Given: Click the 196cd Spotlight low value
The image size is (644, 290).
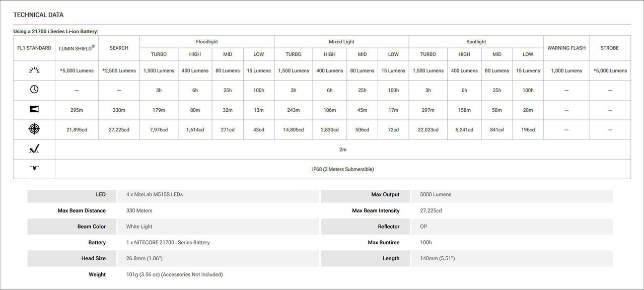Looking at the screenshot, I should click(528, 130).
